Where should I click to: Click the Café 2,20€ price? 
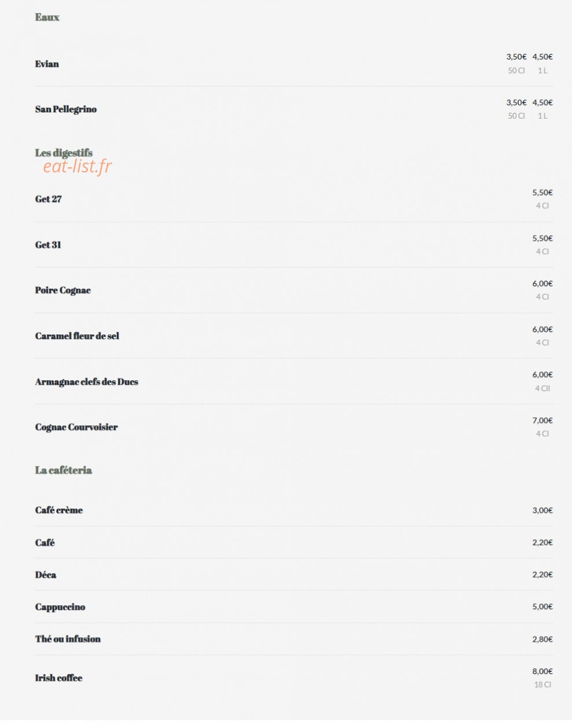(543, 542)
